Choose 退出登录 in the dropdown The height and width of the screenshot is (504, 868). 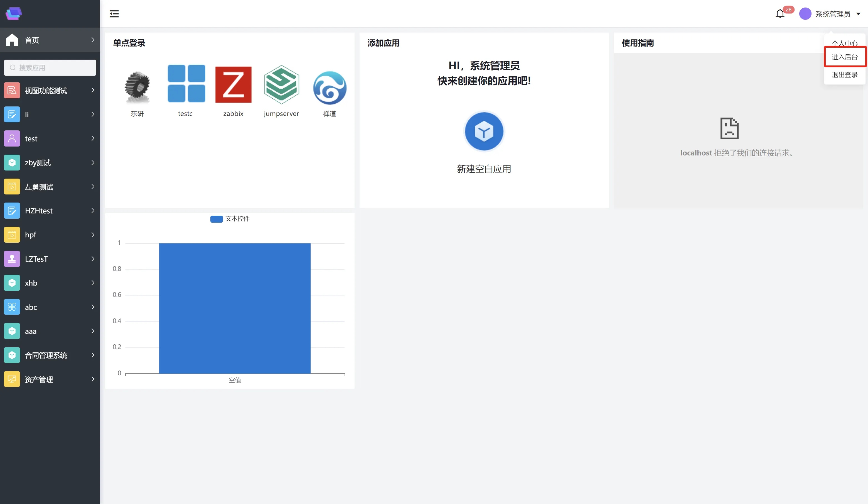tap(845, 75)
